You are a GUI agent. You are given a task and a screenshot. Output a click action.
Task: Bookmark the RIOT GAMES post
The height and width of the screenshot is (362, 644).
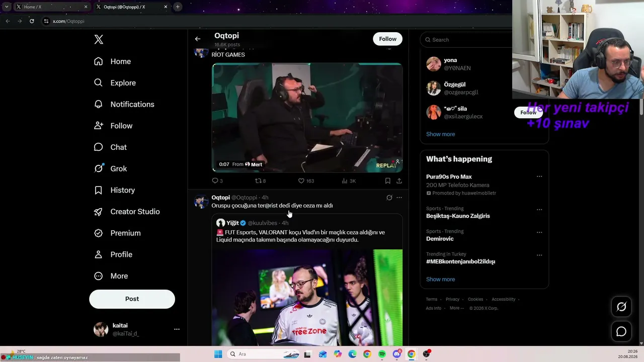click(x=387, y=181)
